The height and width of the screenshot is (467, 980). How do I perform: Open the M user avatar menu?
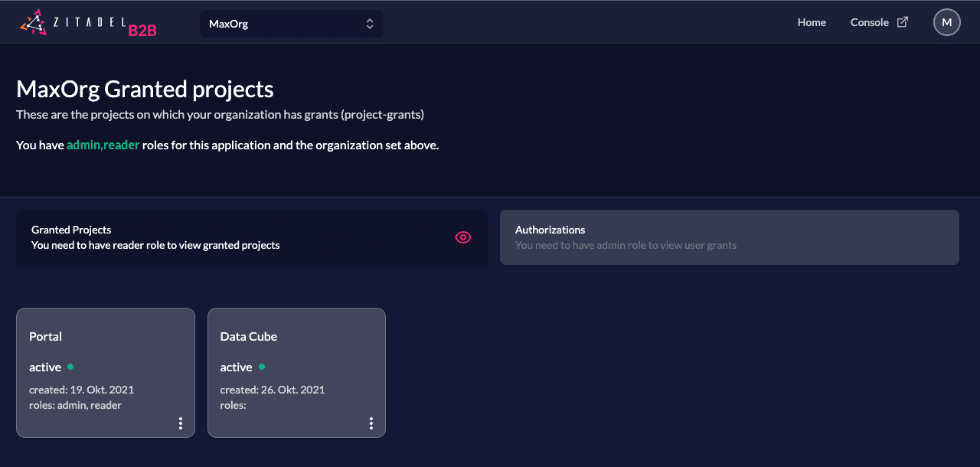click(946, 22)
